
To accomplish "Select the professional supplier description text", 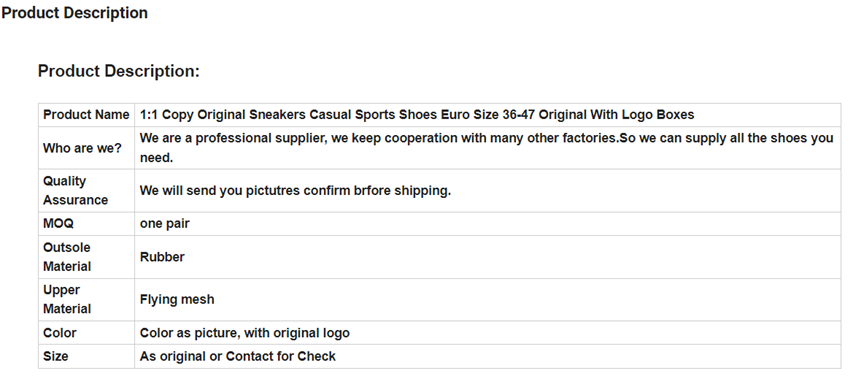I will pos(487,148).
